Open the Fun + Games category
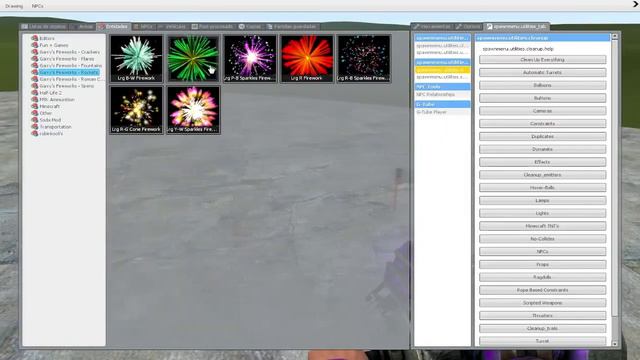The width and height of the screenshot is (640, 360). 53,45
